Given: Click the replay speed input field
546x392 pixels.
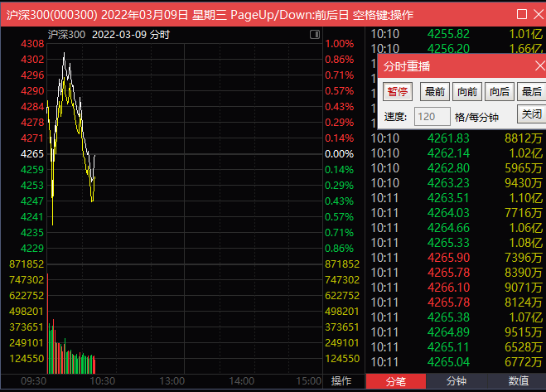Looking at the screenshot, I should (432, 117).
